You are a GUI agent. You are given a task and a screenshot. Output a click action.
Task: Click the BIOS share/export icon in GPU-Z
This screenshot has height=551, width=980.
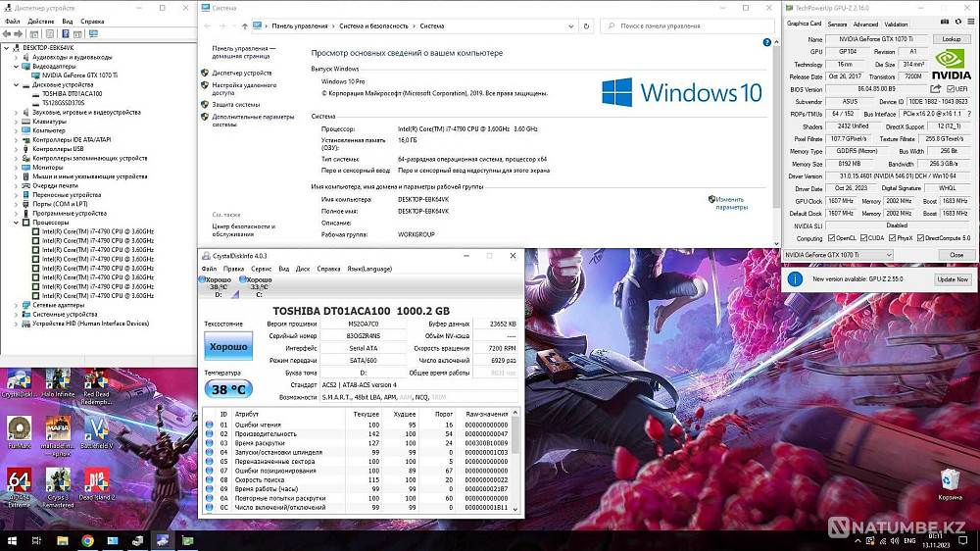[936, 89]
